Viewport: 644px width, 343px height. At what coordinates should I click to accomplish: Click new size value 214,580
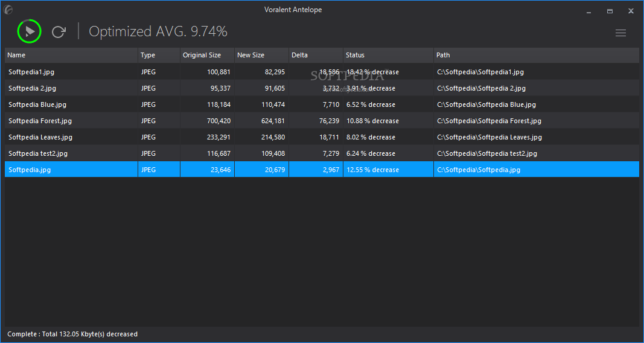pyautogui.click(x=273, y=137)
